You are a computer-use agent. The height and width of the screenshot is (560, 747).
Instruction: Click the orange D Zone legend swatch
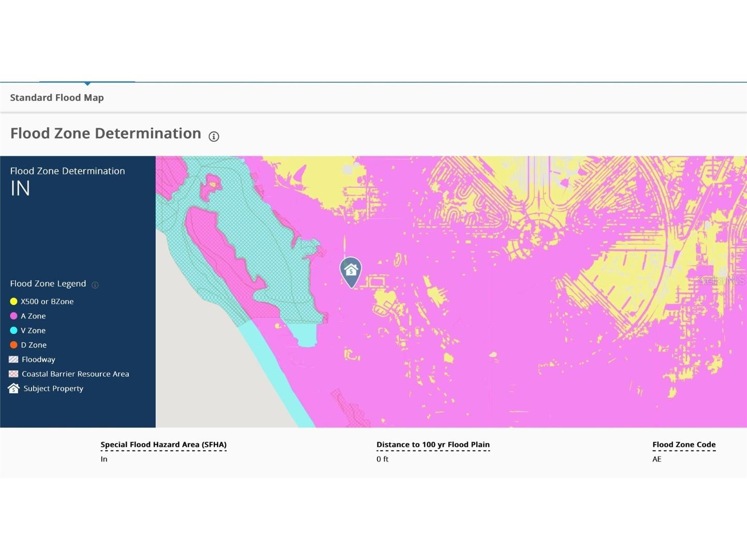click(14, 345)
